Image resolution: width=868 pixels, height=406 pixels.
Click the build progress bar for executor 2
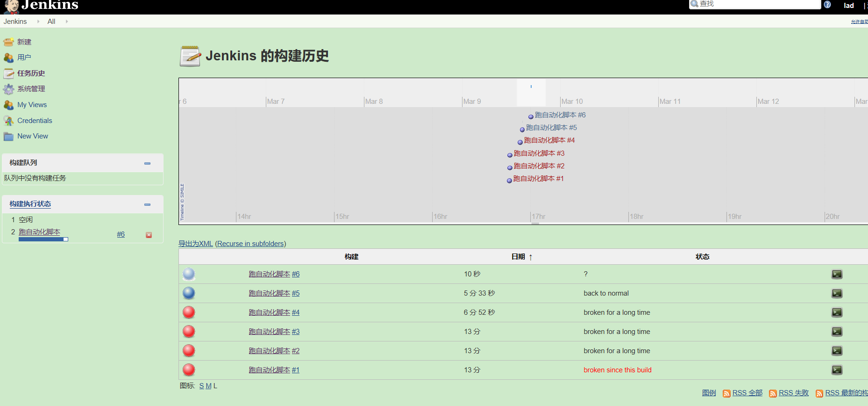(x=43, y=239)
